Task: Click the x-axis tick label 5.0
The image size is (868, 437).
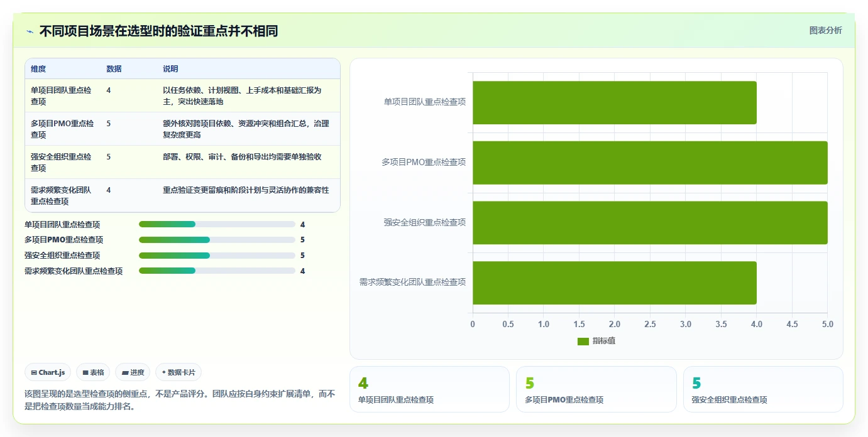Action: [x=827, y=325]
